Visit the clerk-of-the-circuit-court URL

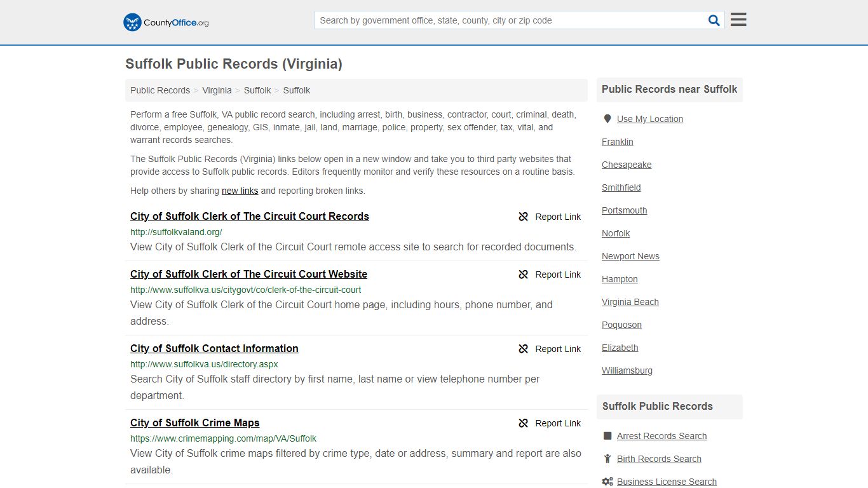click(x=245, y=290)
